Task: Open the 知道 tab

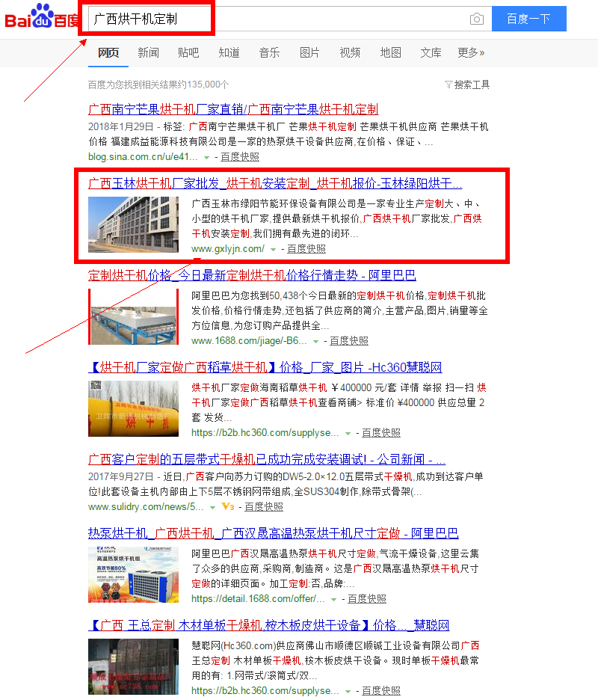Action: (x=229, y=52)
